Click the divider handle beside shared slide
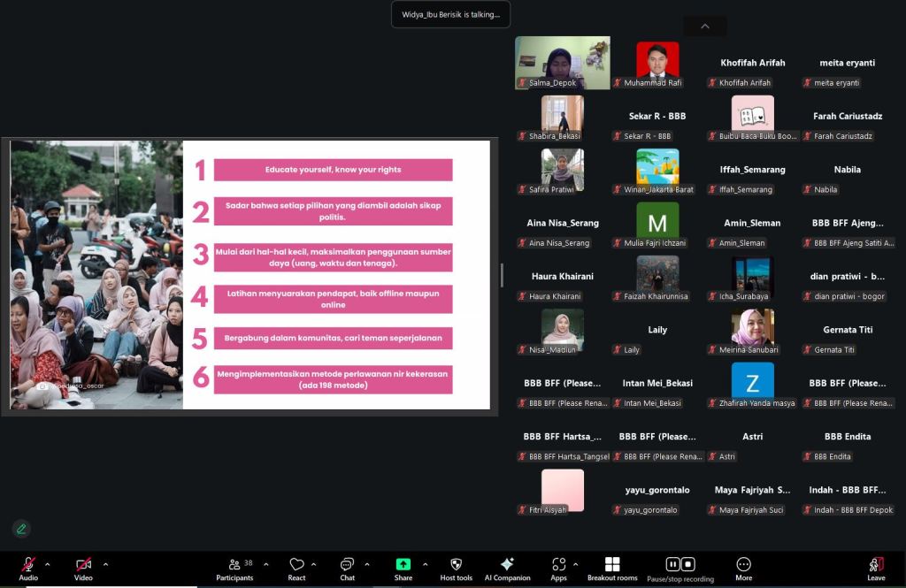The height and width of the screenshot is (588, 906). click(x=502, y=275)
